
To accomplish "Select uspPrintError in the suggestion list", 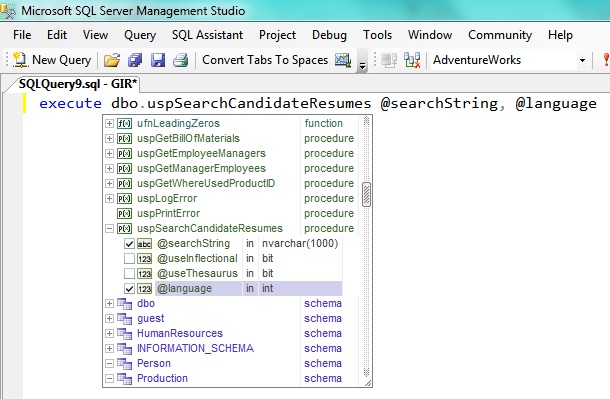I will pyautogui.click(x=168, y=214).
